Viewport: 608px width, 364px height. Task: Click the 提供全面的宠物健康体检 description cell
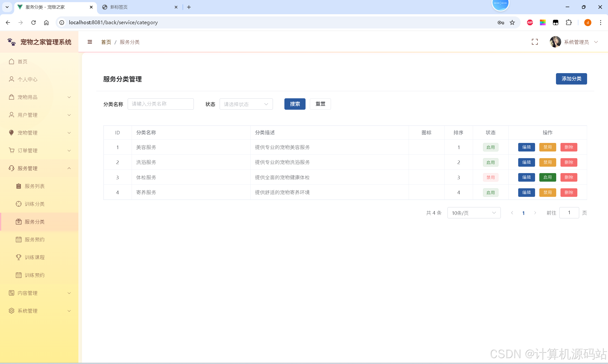(x=329, y=177)
